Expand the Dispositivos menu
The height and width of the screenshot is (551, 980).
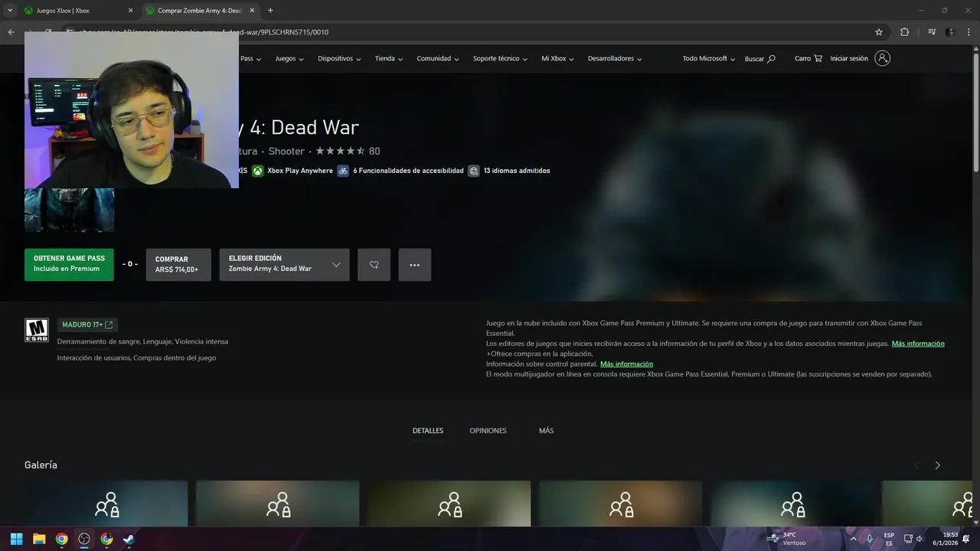pyautogui.click(x=338, y=59)
